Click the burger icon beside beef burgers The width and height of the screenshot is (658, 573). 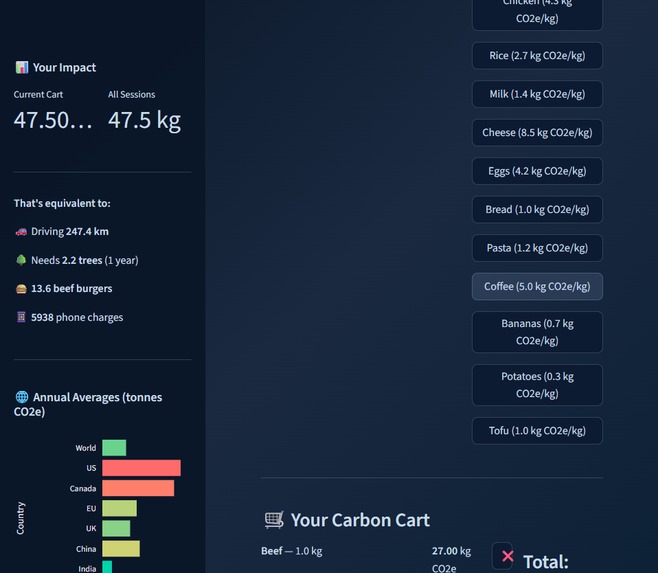[x=21, y=289]
